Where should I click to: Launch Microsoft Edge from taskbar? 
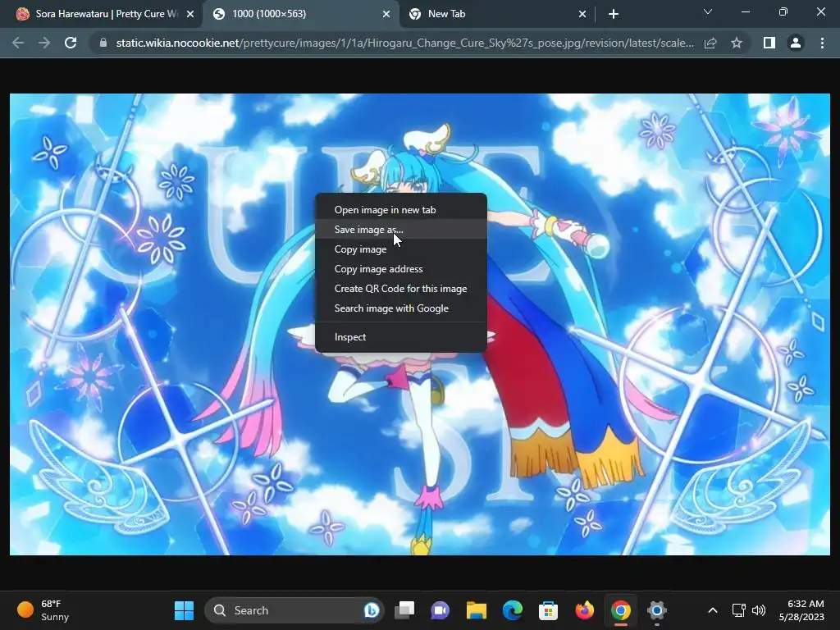[512, 610]
